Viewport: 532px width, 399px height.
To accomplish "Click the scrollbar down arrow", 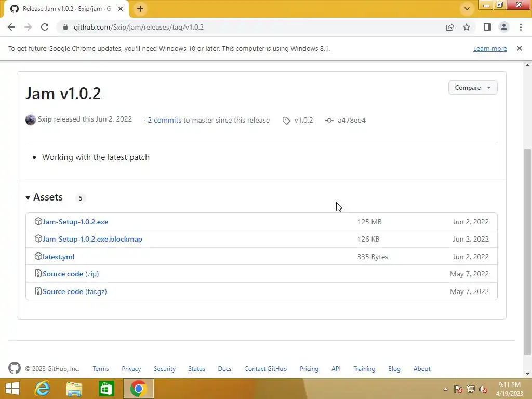I will [527, 374].
